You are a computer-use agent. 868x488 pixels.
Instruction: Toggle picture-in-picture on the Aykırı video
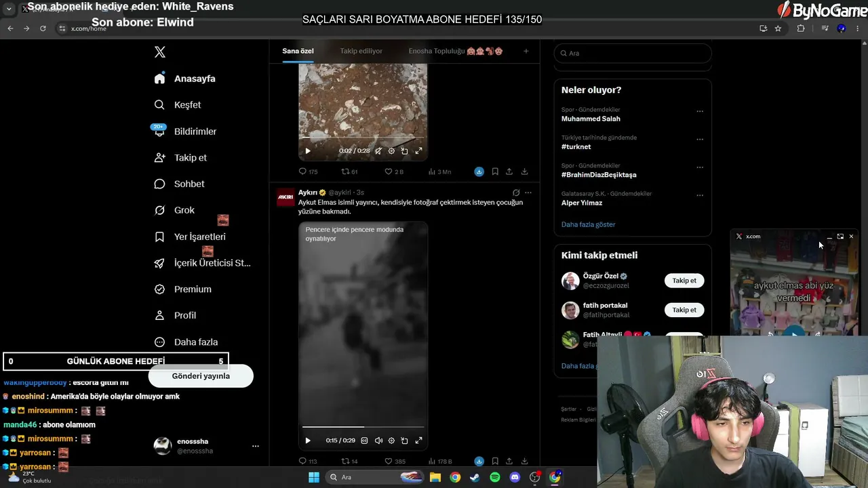(404, 441)
